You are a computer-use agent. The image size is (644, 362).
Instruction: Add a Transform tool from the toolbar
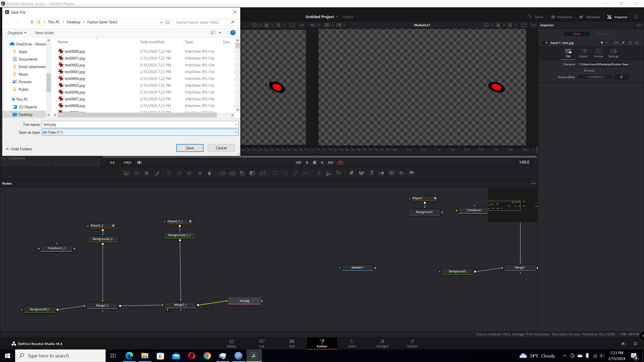[263, 173]
